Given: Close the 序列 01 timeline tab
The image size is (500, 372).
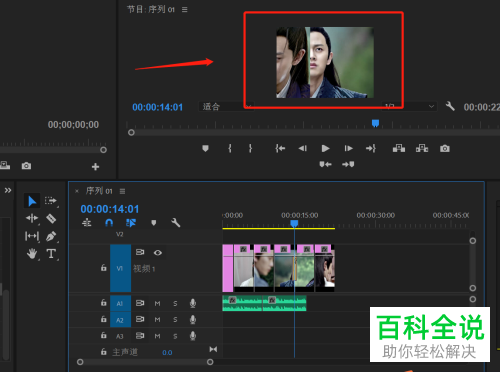Looking at the screenshot, I should (x=77, y=191).
